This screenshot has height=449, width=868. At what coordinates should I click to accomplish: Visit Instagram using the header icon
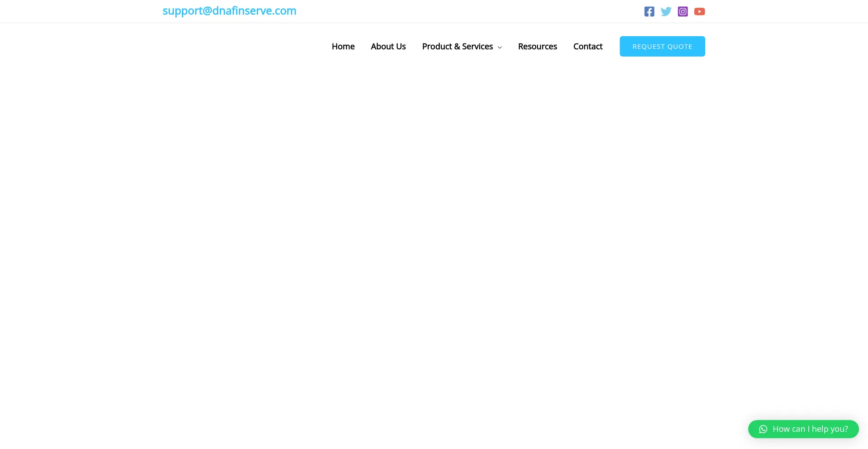click(683, 11)
